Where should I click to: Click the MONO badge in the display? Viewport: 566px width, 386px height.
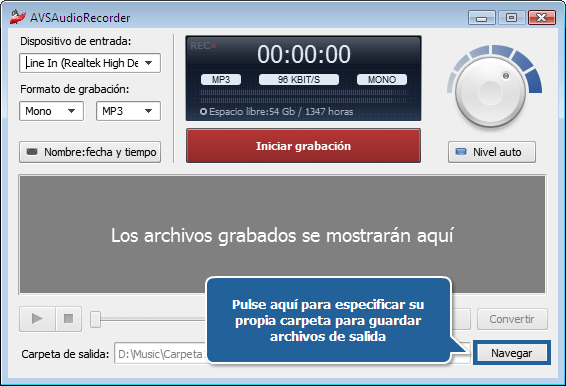tap(382, 79)
